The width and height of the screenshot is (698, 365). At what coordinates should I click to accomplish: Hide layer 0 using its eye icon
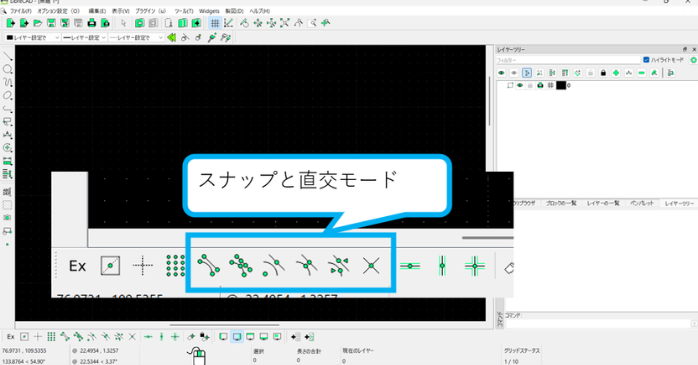(x=519, y=85)
